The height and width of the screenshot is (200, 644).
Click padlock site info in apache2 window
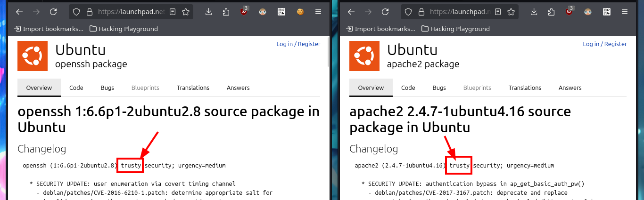pos(421,12)
